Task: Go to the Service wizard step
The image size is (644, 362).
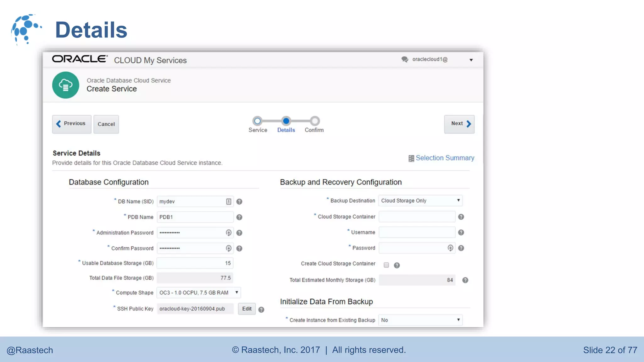Action: 258,121
